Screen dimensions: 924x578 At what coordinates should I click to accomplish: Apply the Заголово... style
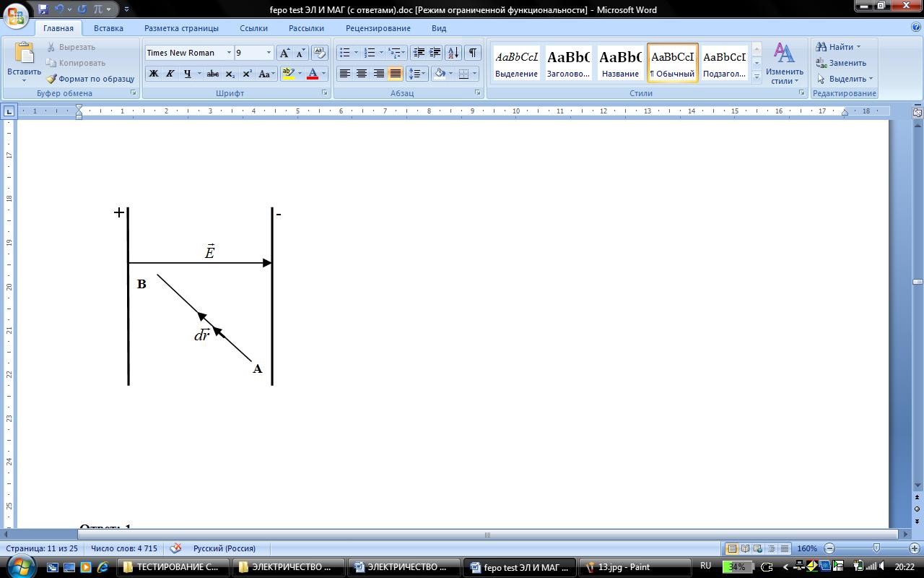(x=568, y=63)
